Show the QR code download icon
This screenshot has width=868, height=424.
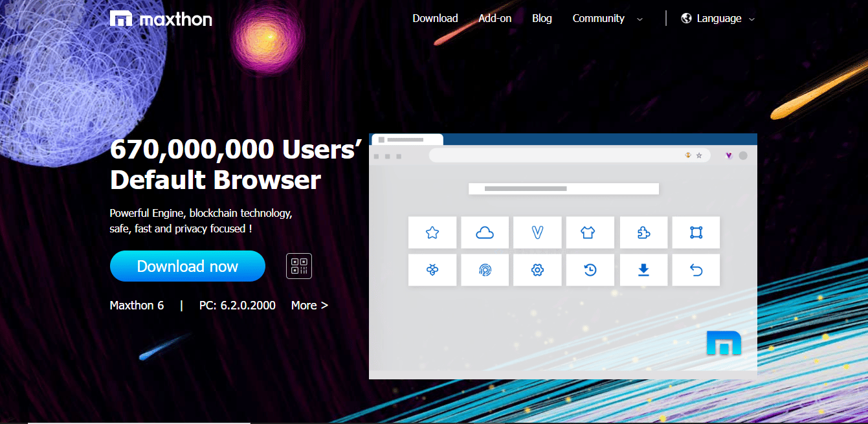299,266
